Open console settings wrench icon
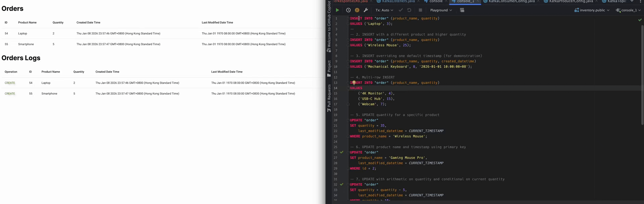 pyautogui.click(x=366, y=10)
